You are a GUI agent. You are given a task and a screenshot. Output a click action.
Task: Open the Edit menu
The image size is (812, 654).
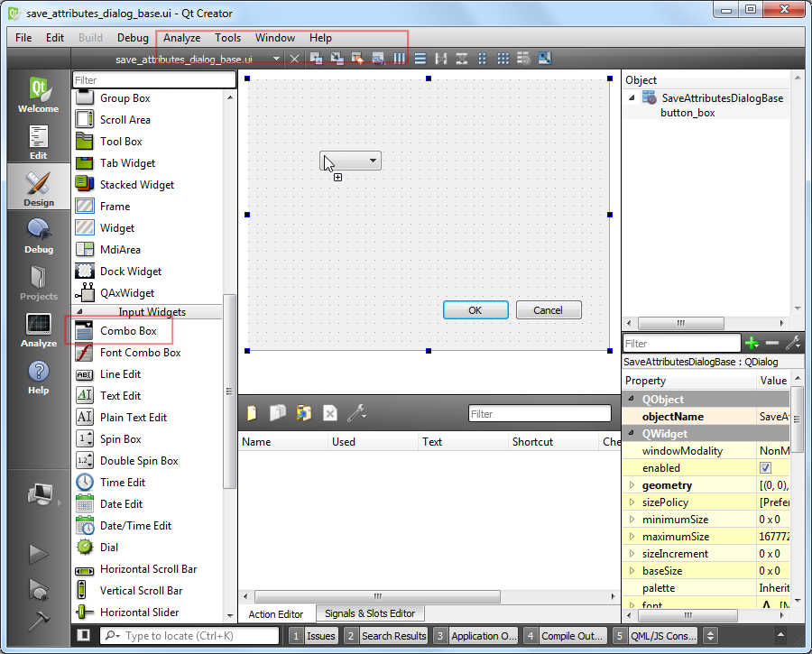point(55,38)
